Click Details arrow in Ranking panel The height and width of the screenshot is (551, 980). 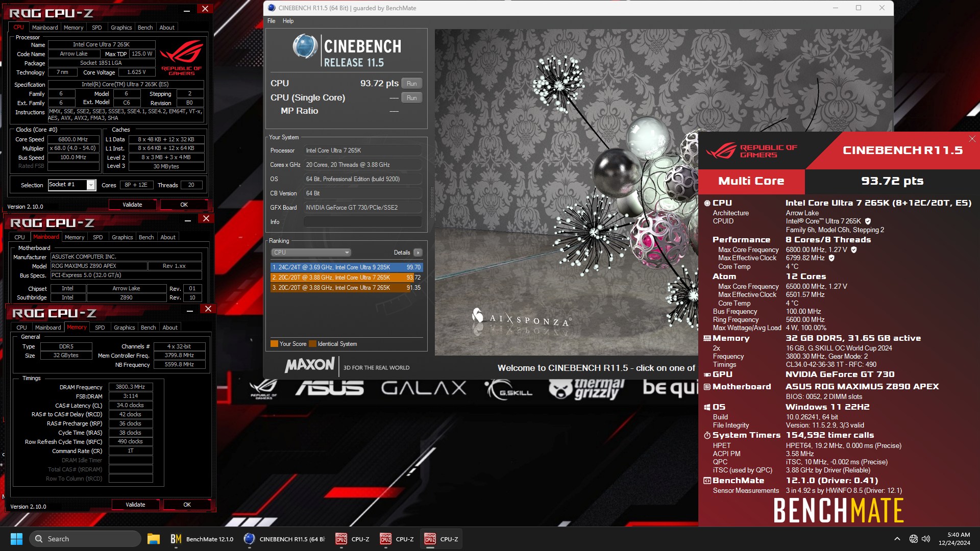[418, 253]
